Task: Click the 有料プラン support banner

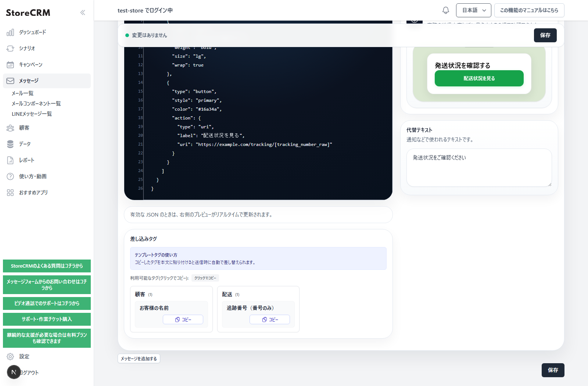Action: click(47, 338)
